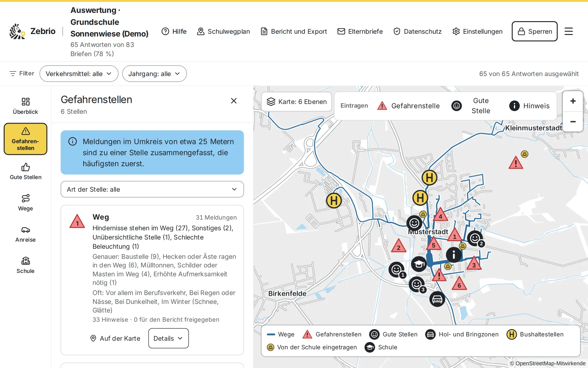Open the Schule sidebar section
The image size is (588, 368).
point(25,265)
